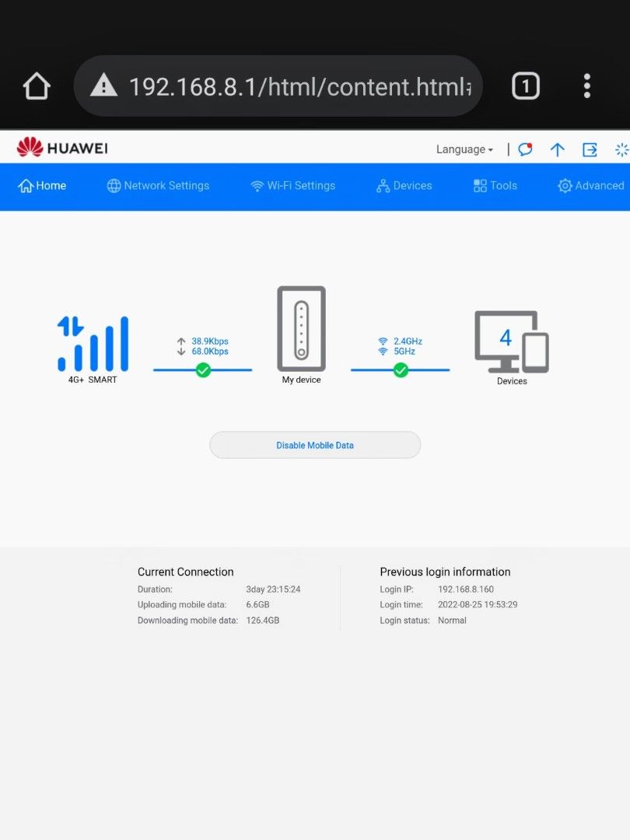Click the 'Previous login information' heading
This screenshot has height=840, width=630.
pyautogui.click(x=445, y=572)
